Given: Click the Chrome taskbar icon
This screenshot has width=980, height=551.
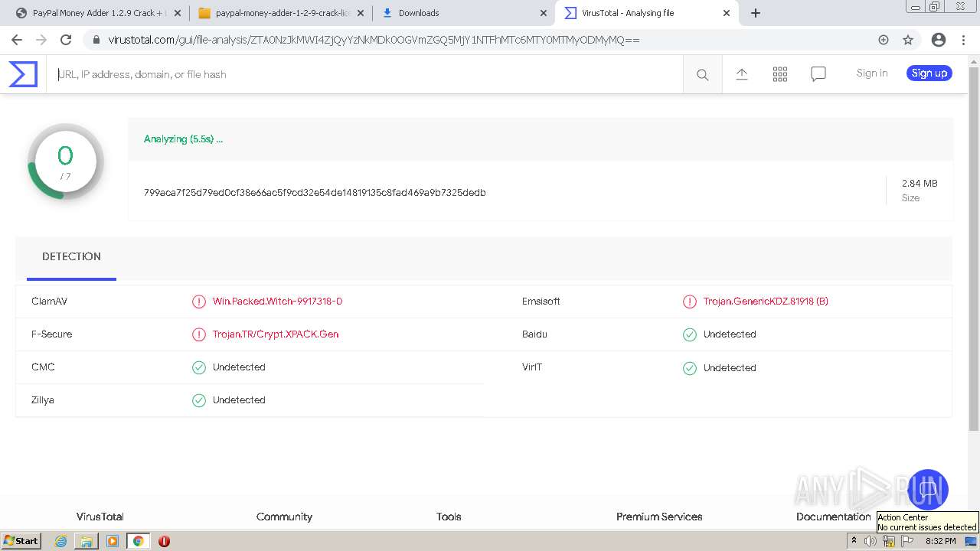Looking at the screenshot, I should 138,541.
